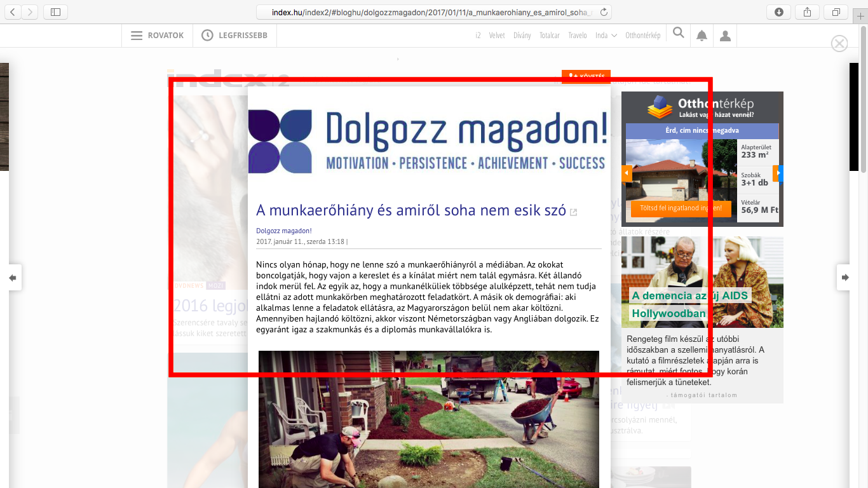Show previous property in Otthontérkép ad

627,173
